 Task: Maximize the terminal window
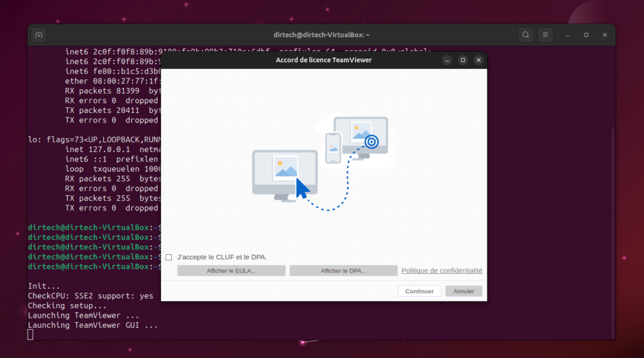pyautogui.click(x=586, y=35)
